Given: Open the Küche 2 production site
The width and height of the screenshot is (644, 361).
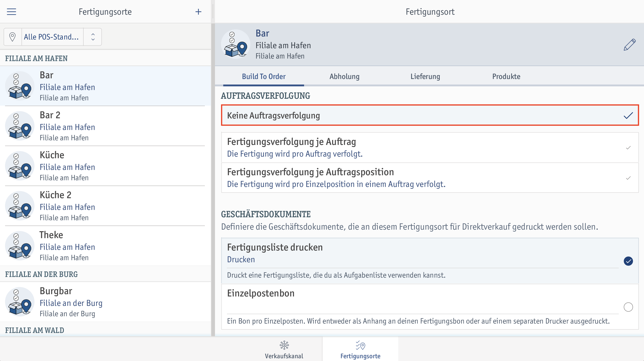Looking at the screenshot, I should click(105, 206).
